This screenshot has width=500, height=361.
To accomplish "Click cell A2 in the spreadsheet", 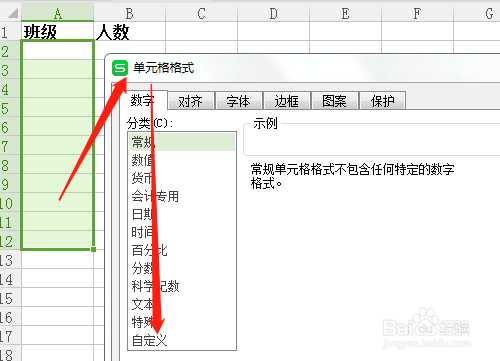I will click(x=58, y=51).
